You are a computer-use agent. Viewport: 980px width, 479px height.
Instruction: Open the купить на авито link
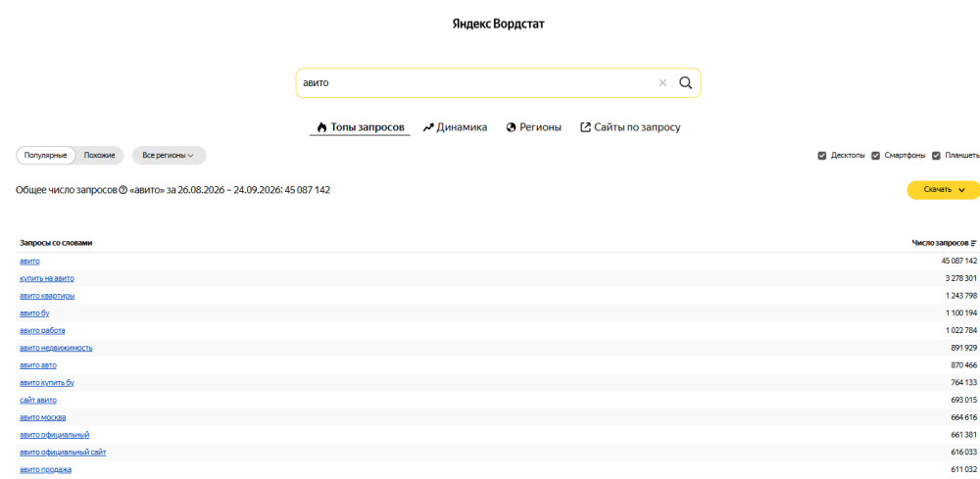tap(47, 278)
